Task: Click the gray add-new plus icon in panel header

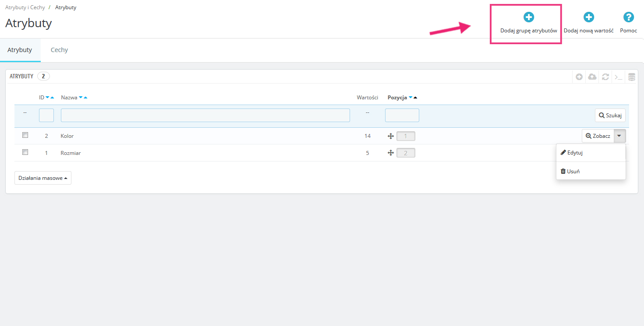Action: 579,77
